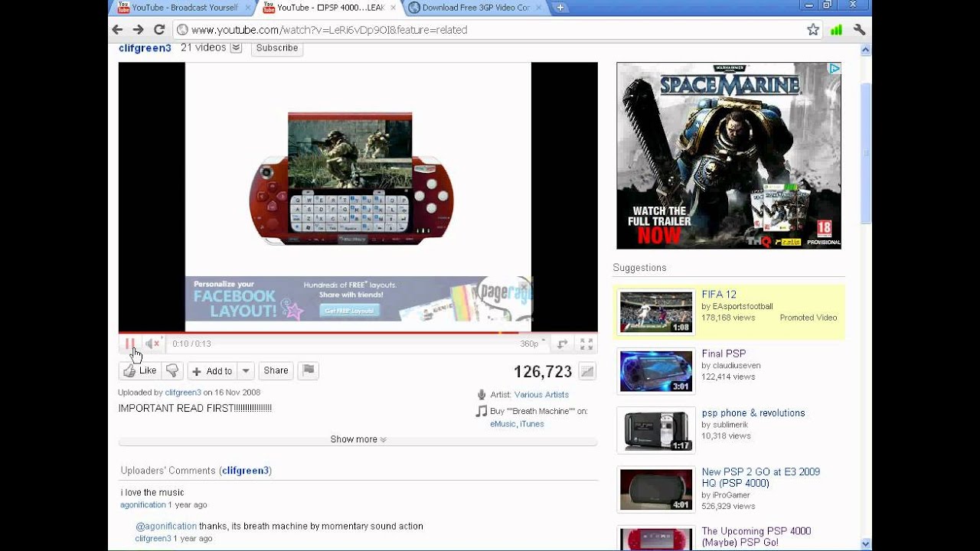This screenshot has height=551, width=980.
Task: Click the Facebook layout overlay ad
Action: (358, 298)
